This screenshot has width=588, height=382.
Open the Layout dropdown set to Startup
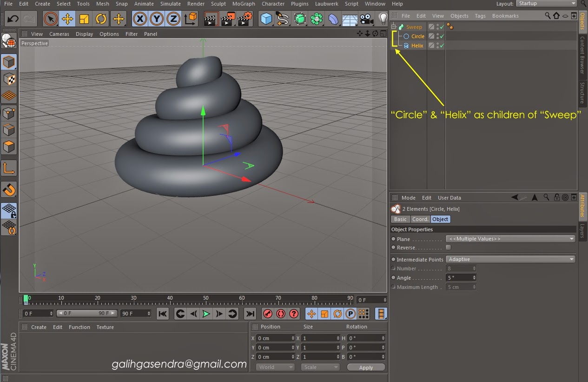tap(547, 4)
